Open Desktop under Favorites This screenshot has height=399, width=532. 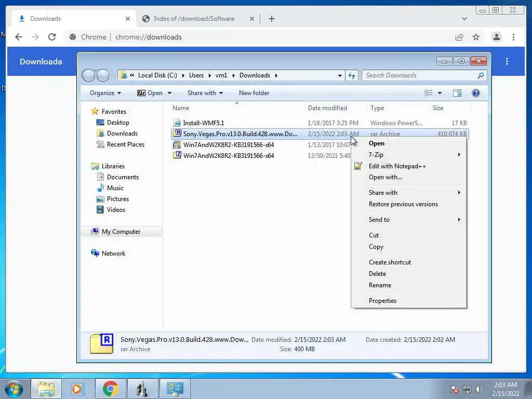(x=118, y=123)
